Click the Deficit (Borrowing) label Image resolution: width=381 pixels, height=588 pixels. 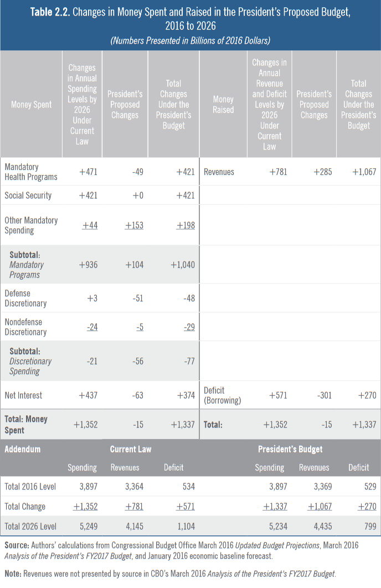pyautogui.click(x=222, y=395)
